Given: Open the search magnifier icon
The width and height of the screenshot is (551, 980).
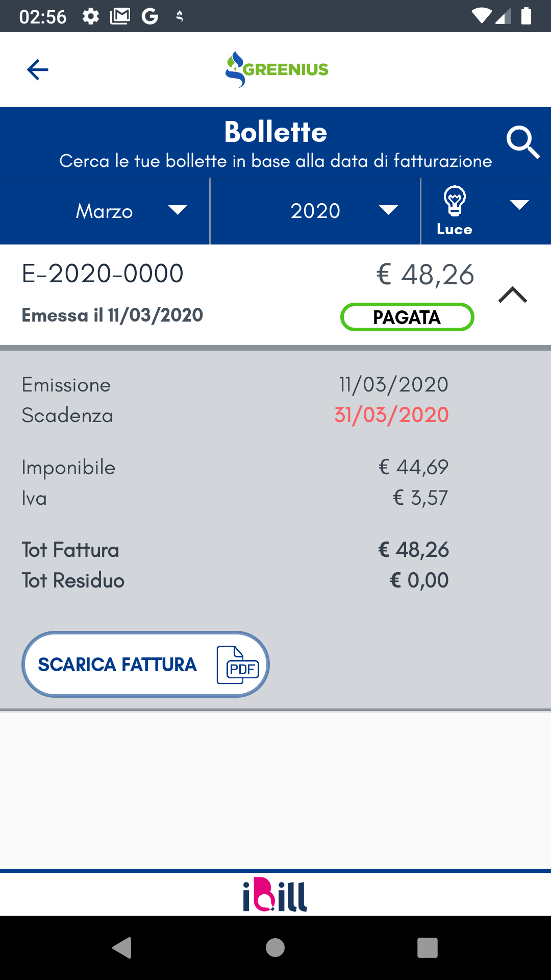Looking at the screenshot, I should [522, 143].
